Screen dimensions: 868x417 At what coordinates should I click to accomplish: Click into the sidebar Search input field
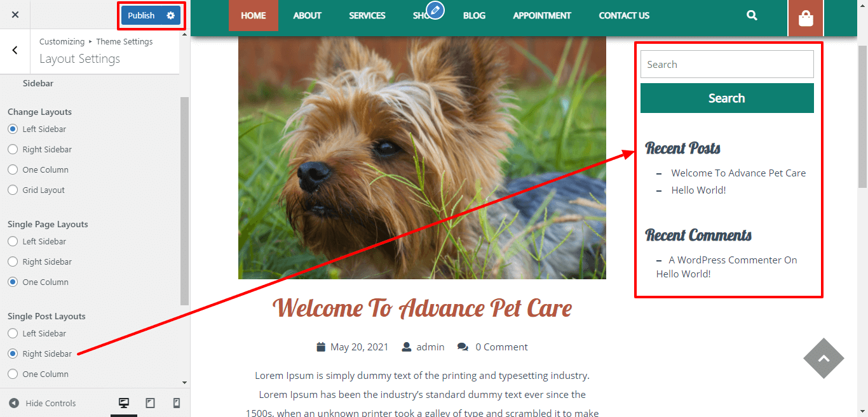click(727, 64)
